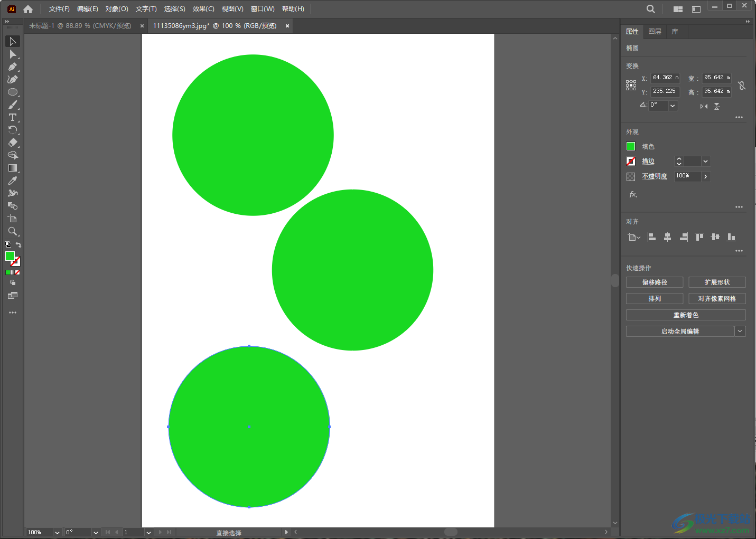Click the 重新着色 button
Viewport: 756px width, 539px height.
(x=686, y=315)
